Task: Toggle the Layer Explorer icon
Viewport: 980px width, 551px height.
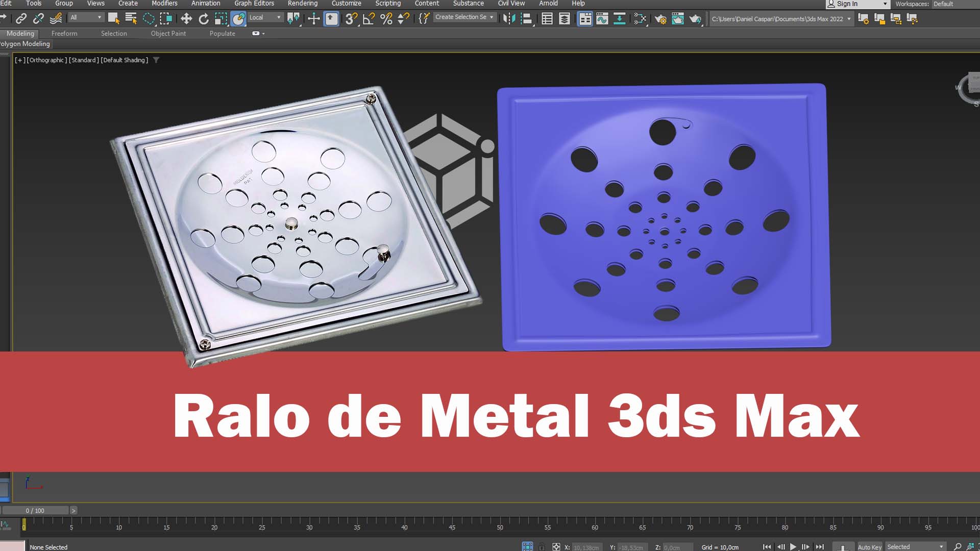Action: tap(565, 19)
